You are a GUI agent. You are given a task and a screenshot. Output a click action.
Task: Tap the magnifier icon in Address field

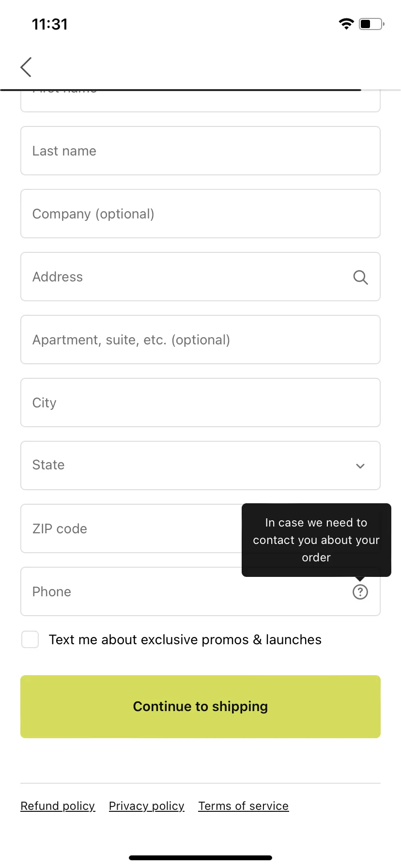tap(360, 277)
